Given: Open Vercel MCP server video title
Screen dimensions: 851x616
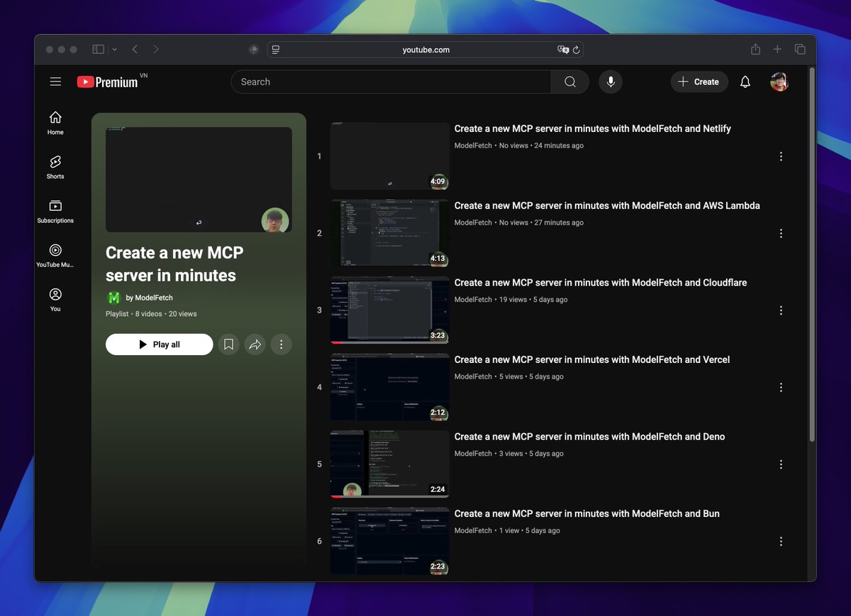Looking at the screenshot, I should [592, 359].
